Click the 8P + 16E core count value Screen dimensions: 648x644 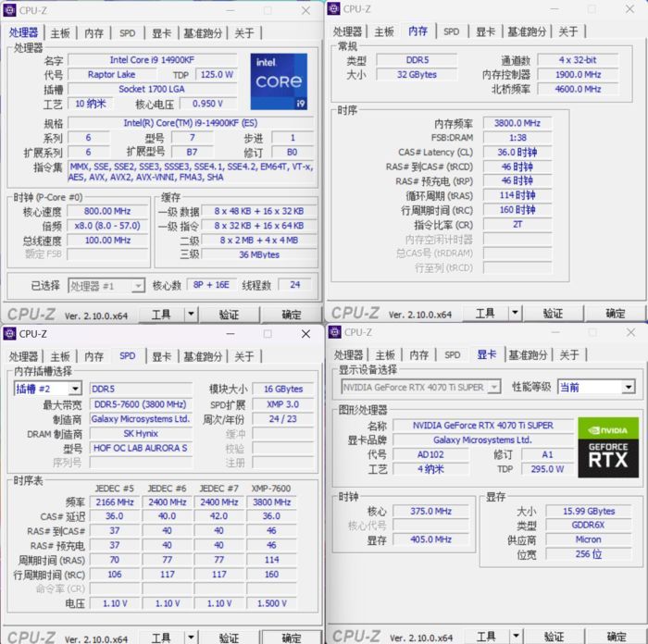pos(211,285)
